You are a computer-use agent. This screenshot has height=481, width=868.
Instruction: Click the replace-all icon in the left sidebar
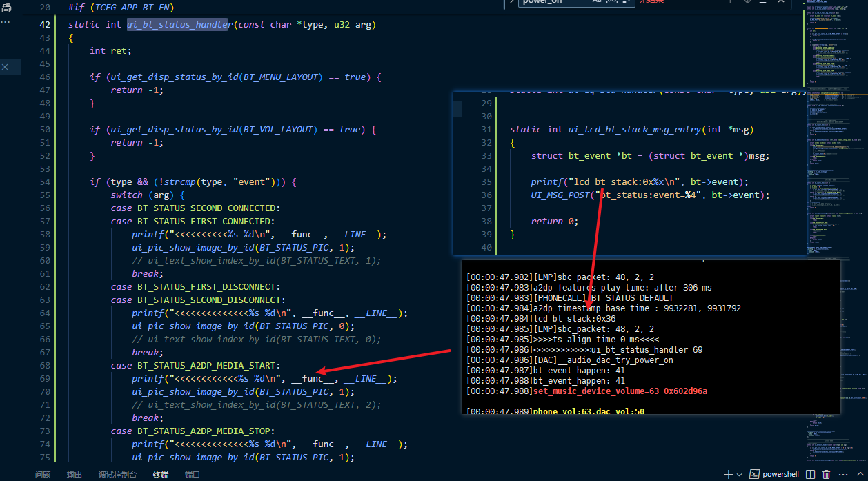point(6,7)
